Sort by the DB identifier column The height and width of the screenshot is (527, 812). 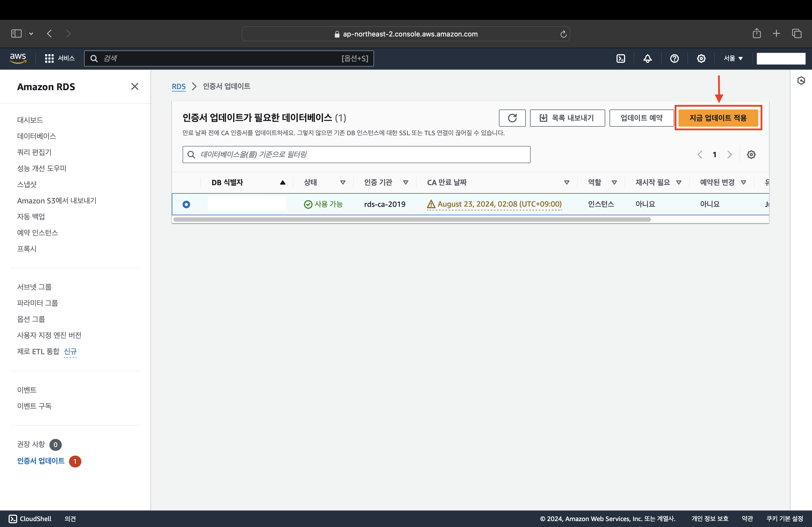pos(227,182)
